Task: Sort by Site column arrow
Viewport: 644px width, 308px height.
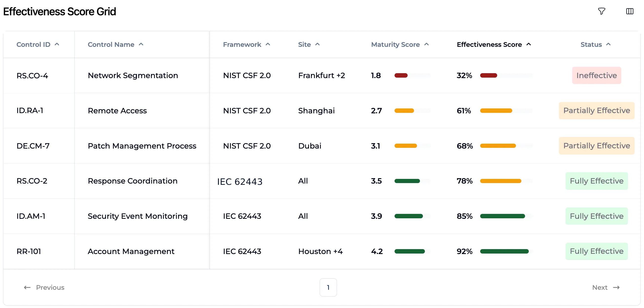Action: tap(318, 44)
